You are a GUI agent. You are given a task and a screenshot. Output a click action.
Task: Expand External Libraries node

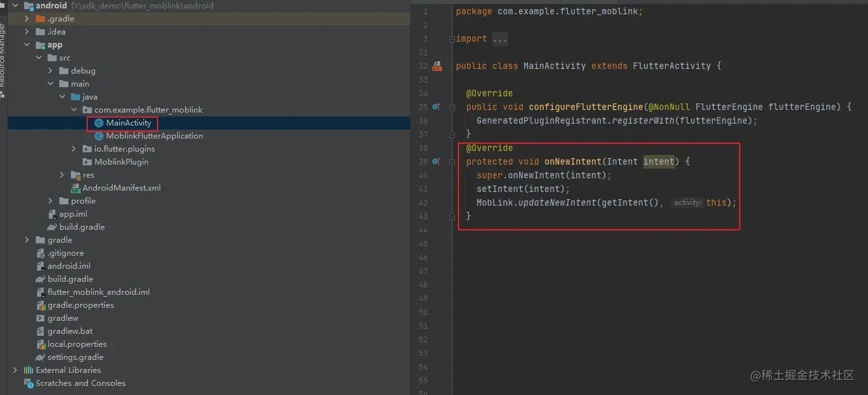pyautogui.click(x=15, y=370)
